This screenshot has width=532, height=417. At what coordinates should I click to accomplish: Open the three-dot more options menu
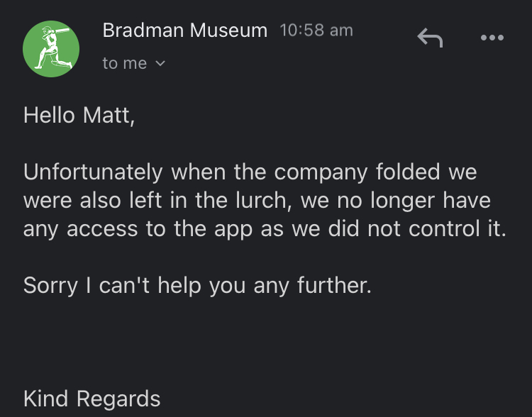[492, 38]
